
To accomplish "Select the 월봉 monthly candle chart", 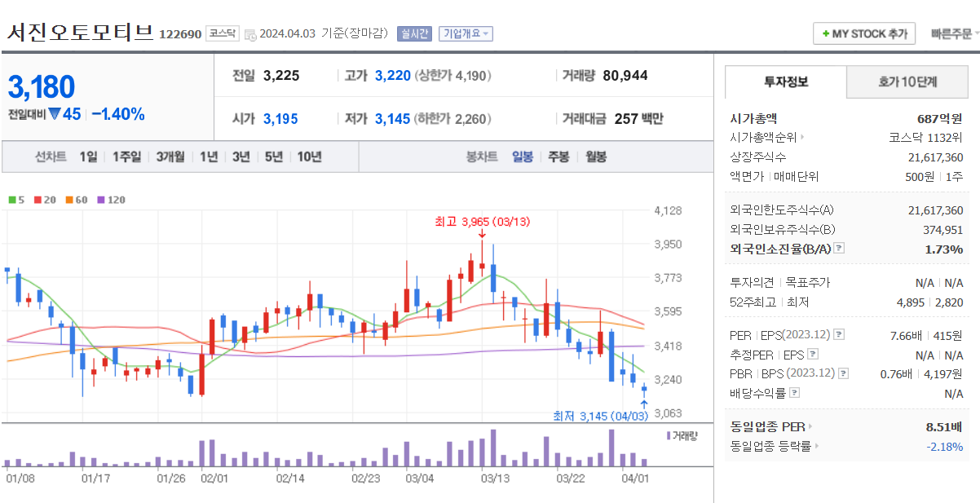I will point(596,157).
